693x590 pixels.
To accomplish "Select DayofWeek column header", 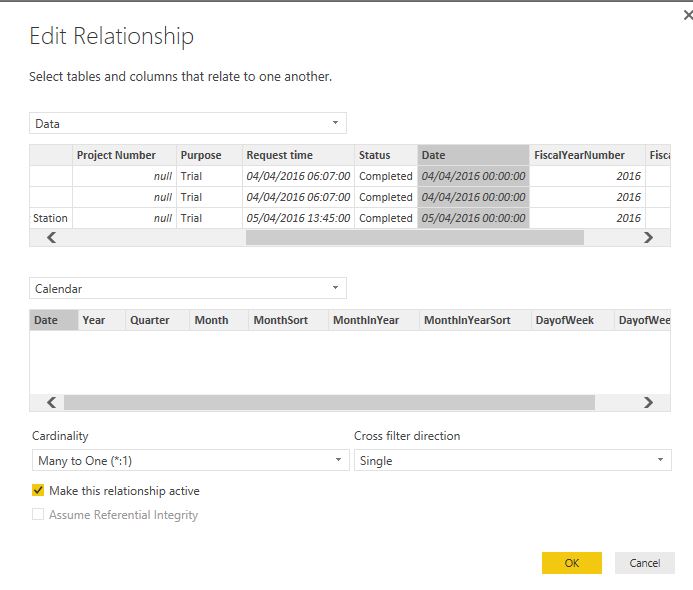I will point(572,320).
